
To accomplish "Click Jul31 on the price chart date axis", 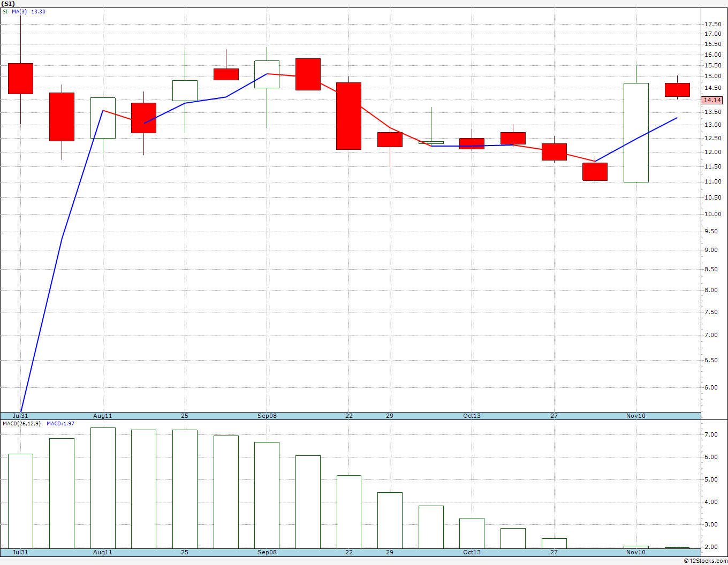I will coord(20,416).
